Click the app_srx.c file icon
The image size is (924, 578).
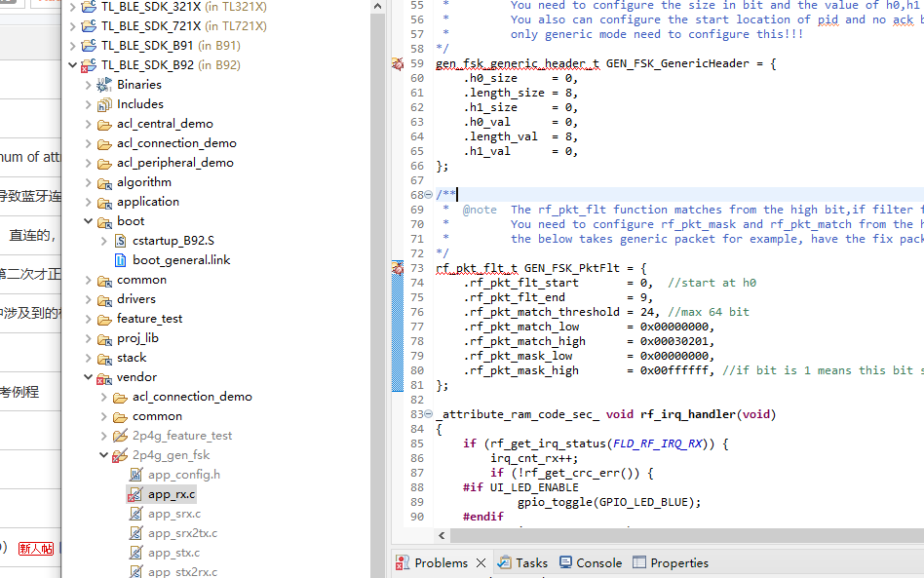(x=136, y=514)
